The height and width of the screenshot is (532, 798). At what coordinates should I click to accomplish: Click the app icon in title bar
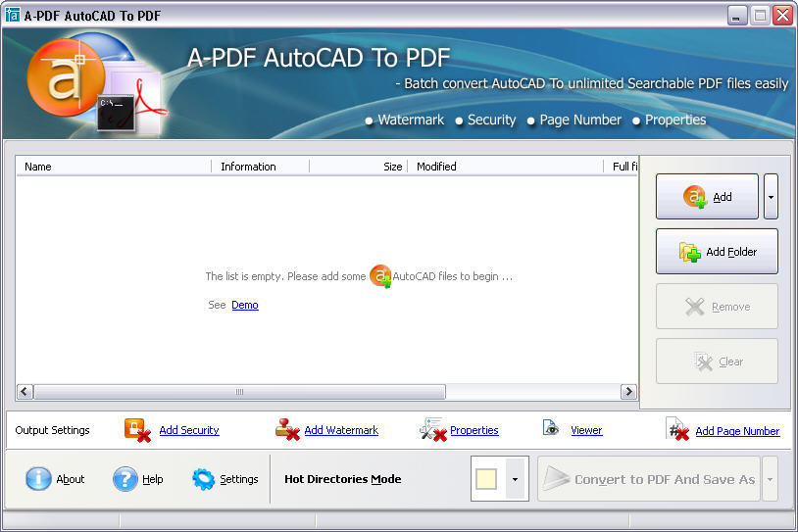click(12, 15)
